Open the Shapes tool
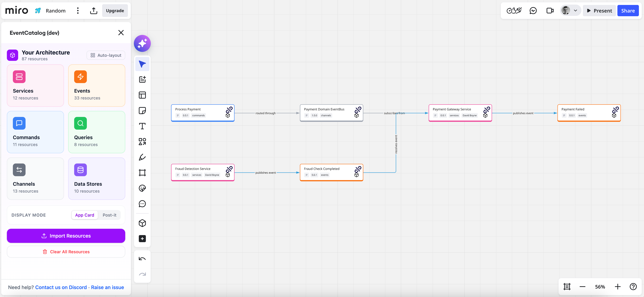The height and width of the screenshot is (297, 644). click(x=142, y=142)
